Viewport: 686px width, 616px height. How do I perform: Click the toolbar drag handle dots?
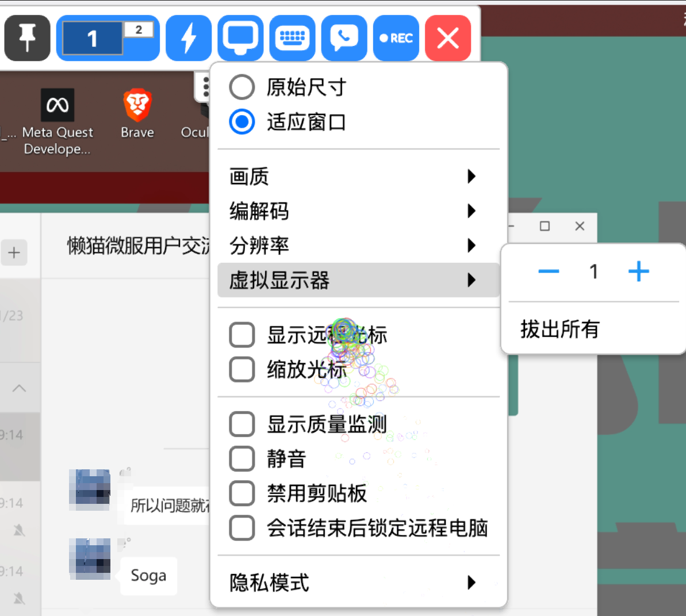click(x=205, y=87)
